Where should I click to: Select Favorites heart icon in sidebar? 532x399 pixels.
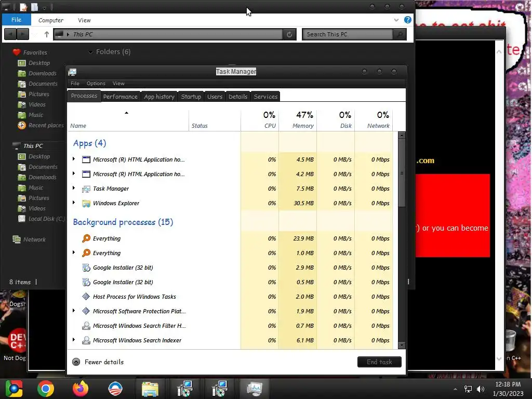point(17,52)
